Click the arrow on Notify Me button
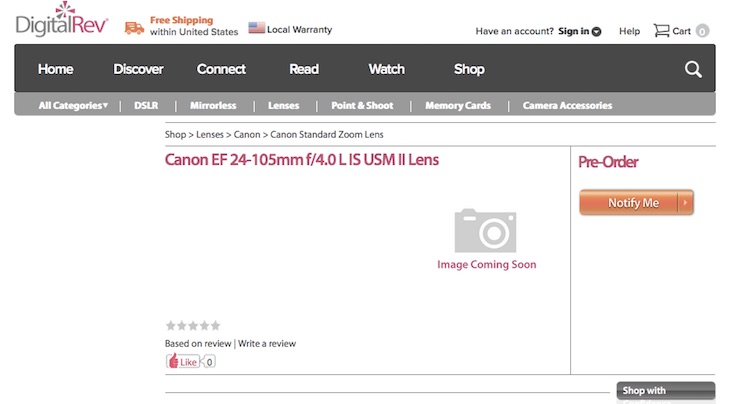 tap(685, 202)
